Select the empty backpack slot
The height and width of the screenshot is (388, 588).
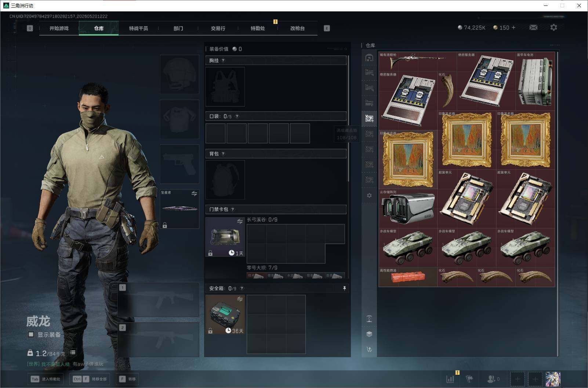pyautogui.click(x=225, y=180)
